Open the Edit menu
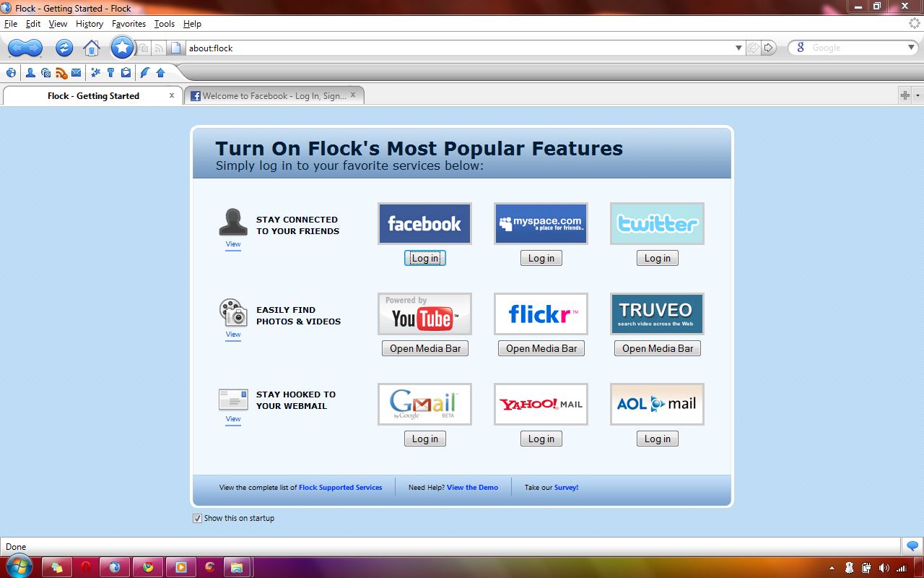 coord(33,24)
